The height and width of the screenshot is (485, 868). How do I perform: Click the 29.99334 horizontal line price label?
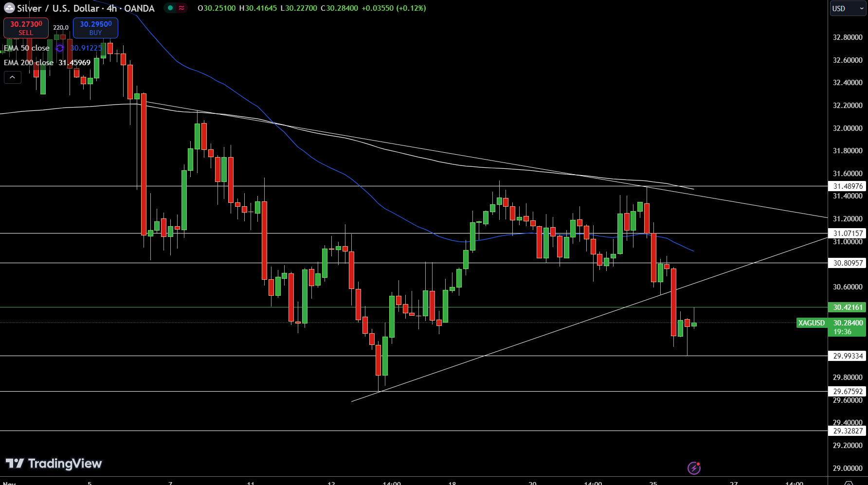pos(848,356)
